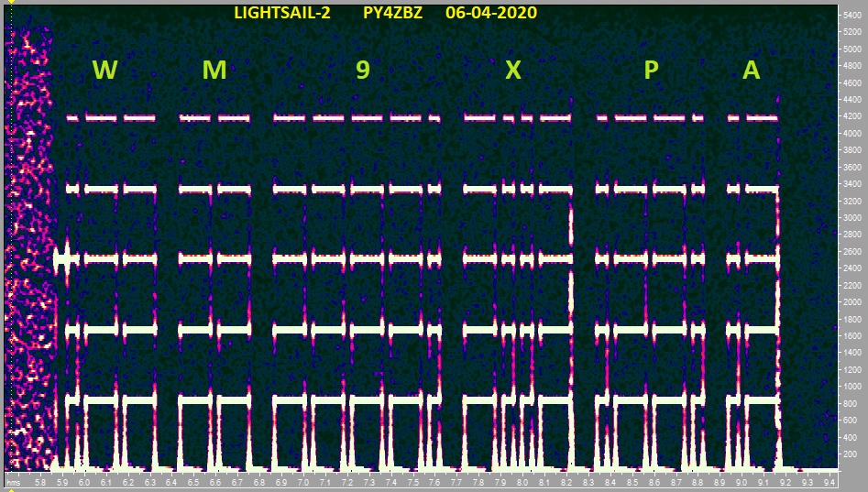Click the 7.5 tick on the time axis
The width and height of the screenshot is (868, 492).
click(412, 483)
